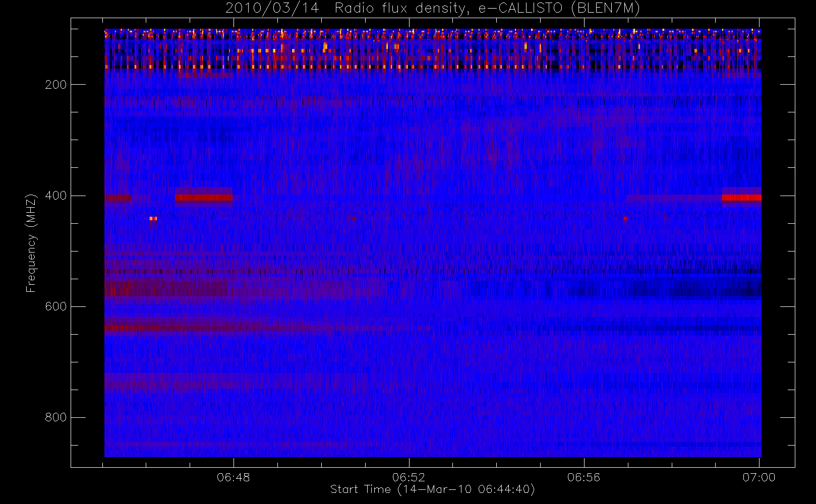Click the bright red 400 MHz band near 07:00
The height and width of the screenshot is (504, 816).
click(741, 198)
